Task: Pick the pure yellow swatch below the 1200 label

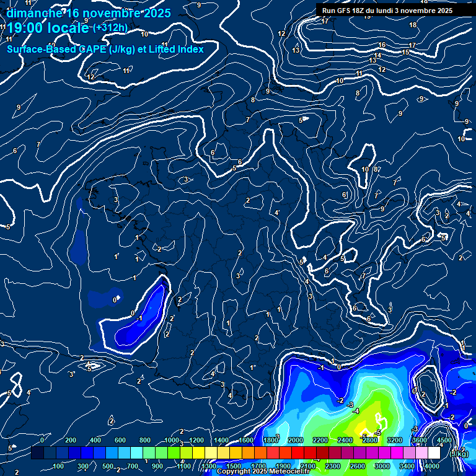Action: [x=198, y=452]
